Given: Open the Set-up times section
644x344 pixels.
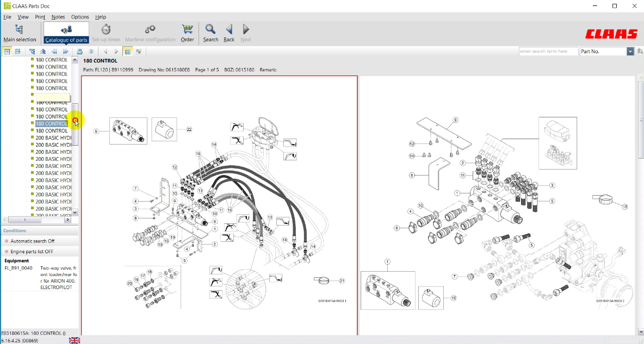Looking at the screenshot, I should tap(106, 33).
